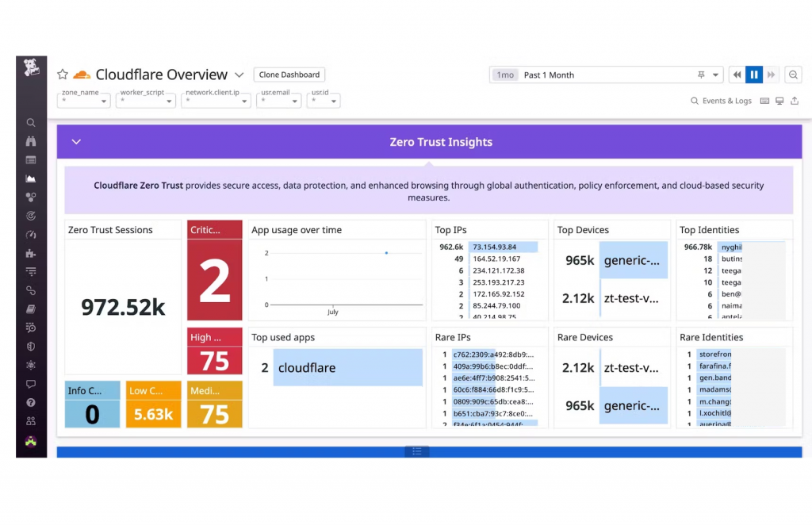Click IP 234.121.172.38 in Top IPs

tap(498, 270)
